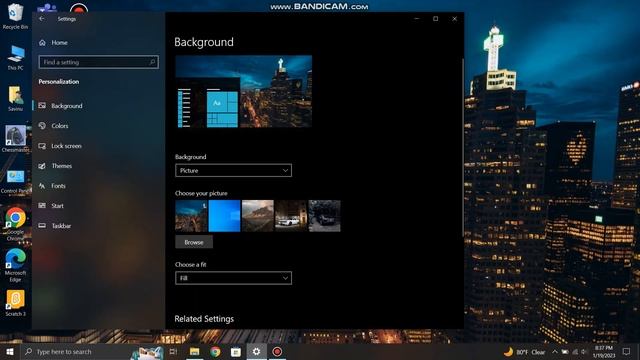Minimize the Settings window

coord(417,19)
